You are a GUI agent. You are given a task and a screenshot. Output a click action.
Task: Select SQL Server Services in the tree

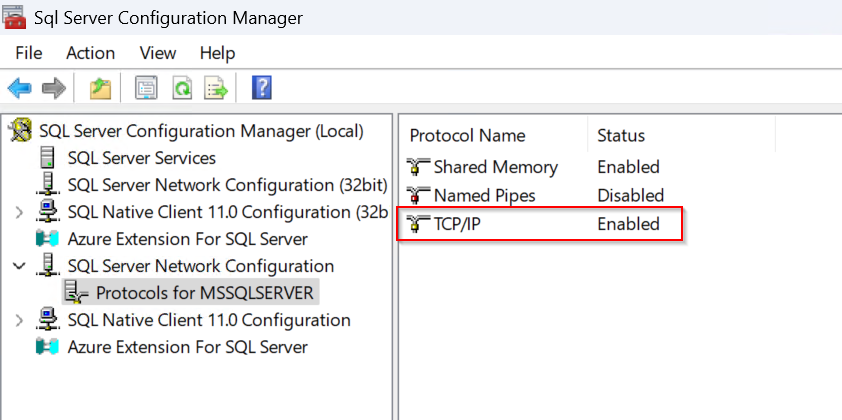141,158
